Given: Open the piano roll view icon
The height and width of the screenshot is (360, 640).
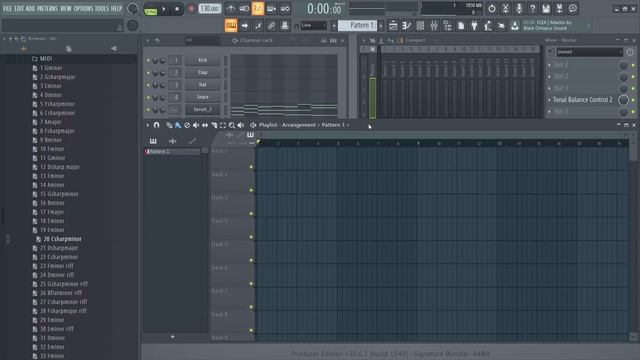Looking at the screenshot, I should tap(407, 26).
